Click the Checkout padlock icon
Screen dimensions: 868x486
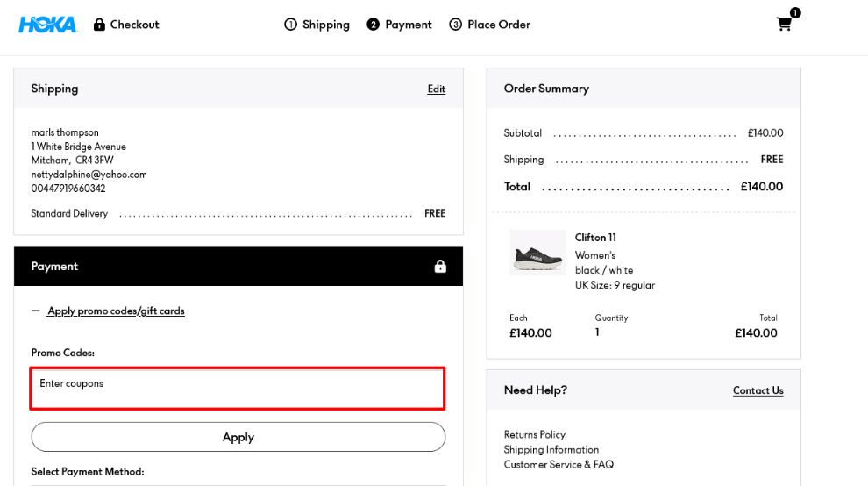(99, 25)
